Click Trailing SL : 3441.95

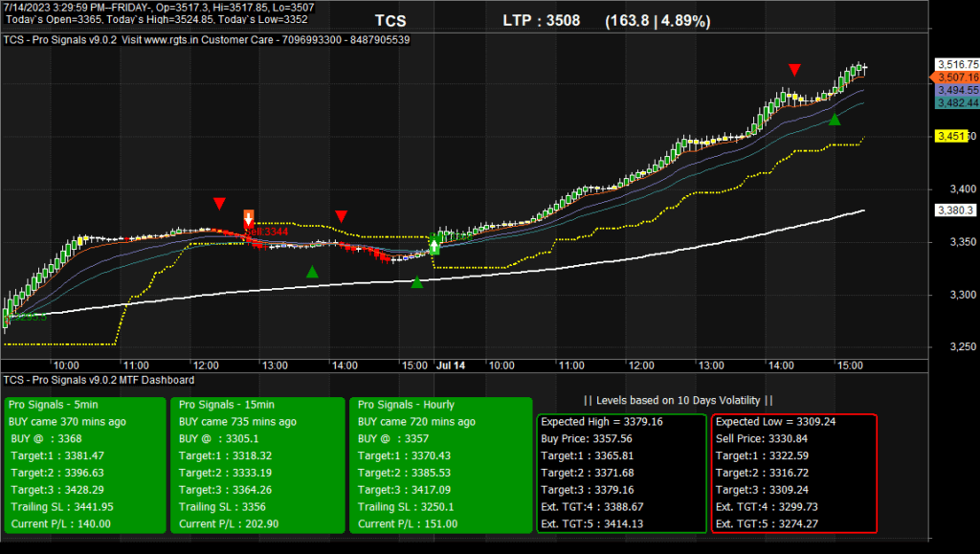tap(62, 506)
